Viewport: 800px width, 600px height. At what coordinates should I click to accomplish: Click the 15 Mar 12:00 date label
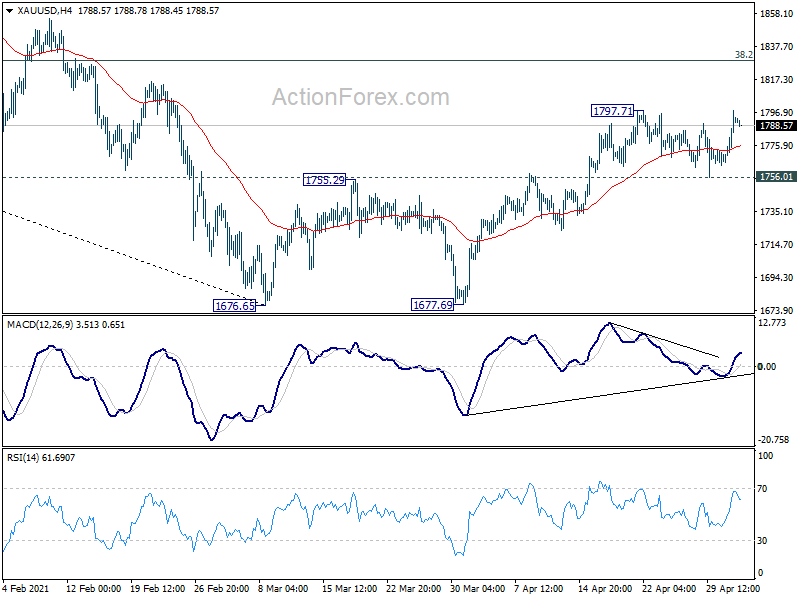(x=349, y=588)
